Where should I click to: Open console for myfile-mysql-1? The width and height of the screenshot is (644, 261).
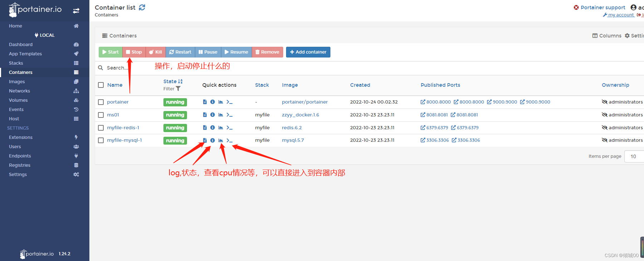pos(230,140)
